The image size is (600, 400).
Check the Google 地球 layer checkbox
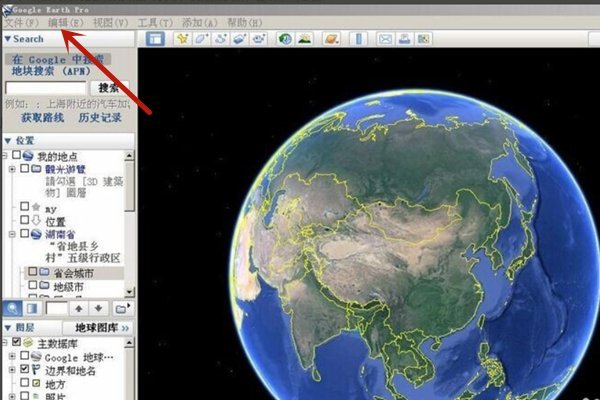point(25,356)
